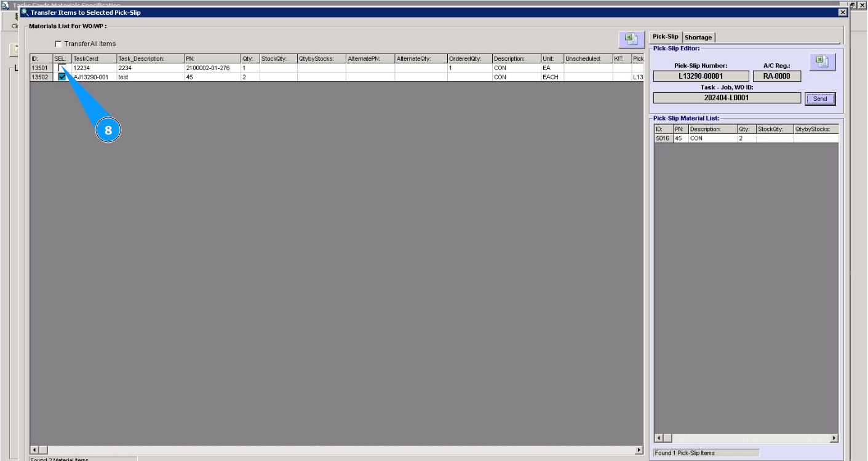Viewport: 868px width, 461px height.
Task: Tick the SEL checkbox for item 13501
Action: (62, 68)
